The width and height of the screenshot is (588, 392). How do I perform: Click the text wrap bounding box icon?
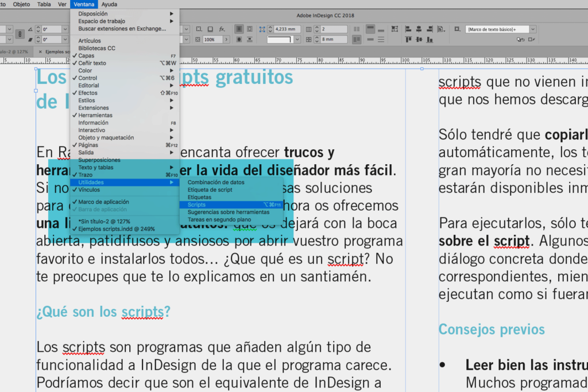250,29
